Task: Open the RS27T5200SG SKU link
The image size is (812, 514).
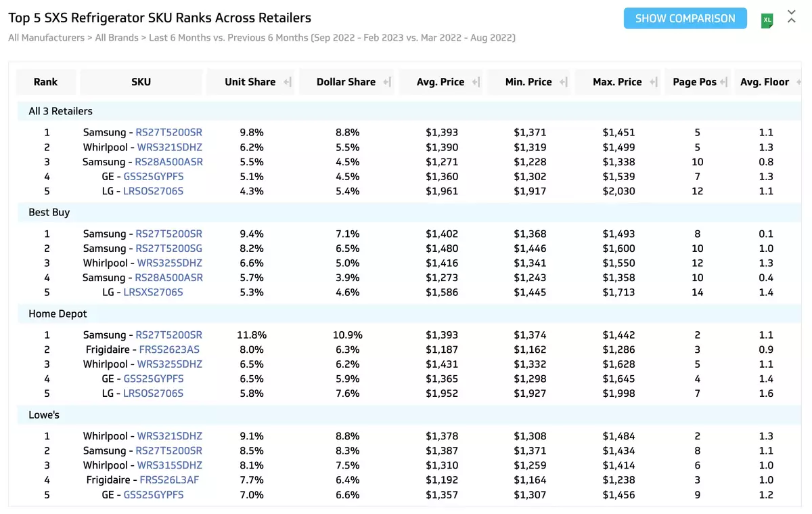Action: [x=169, y=249]
